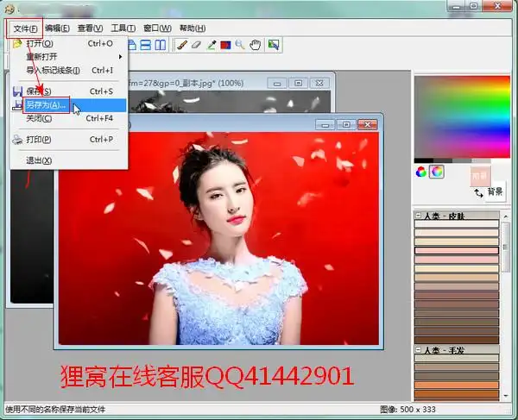
Task: Select the Brush marking tool
Action: click(x=181, y=45)
